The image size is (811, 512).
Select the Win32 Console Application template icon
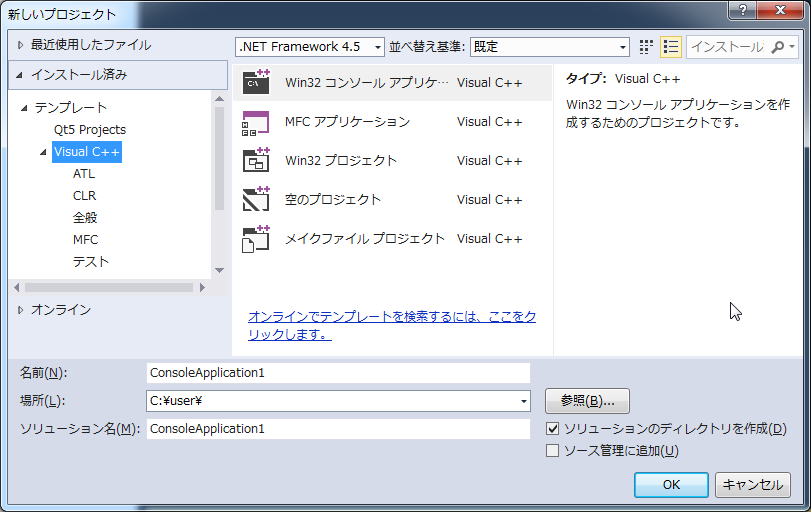[x=256, y=82]
